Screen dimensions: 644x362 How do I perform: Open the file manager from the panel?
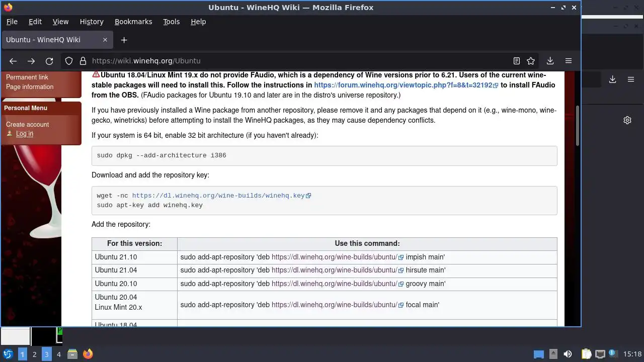(72, 354)
